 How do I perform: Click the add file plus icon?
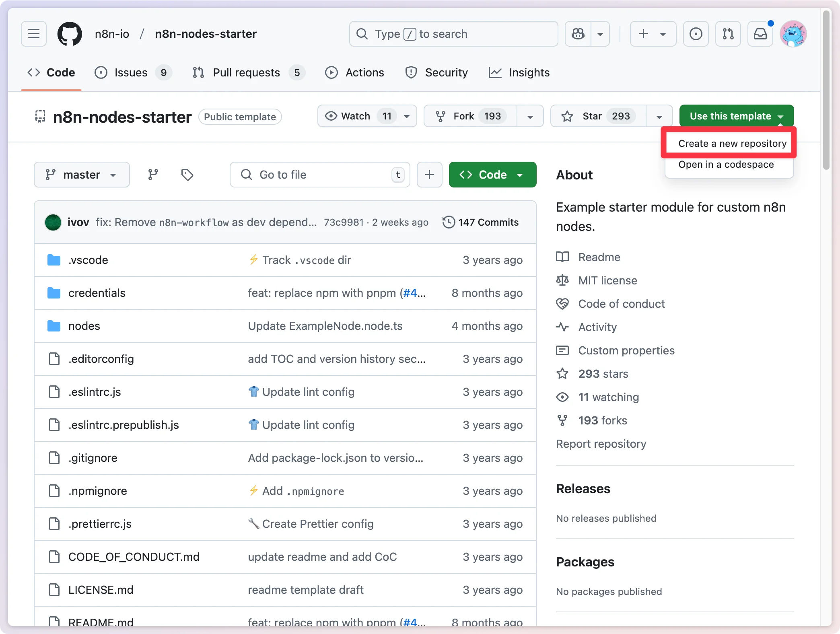tap(429, 175)
